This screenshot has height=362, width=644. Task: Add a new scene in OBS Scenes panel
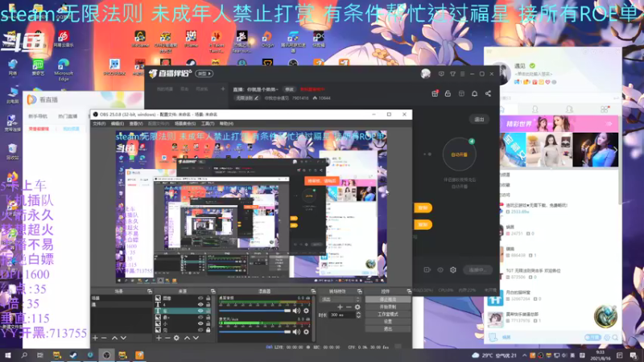[x=95, y=338]
